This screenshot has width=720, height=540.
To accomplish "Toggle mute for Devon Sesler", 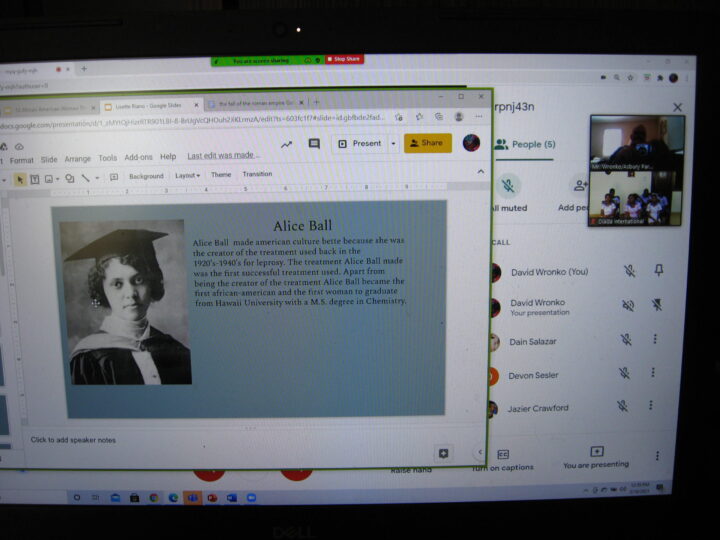I will click(625, 374).
